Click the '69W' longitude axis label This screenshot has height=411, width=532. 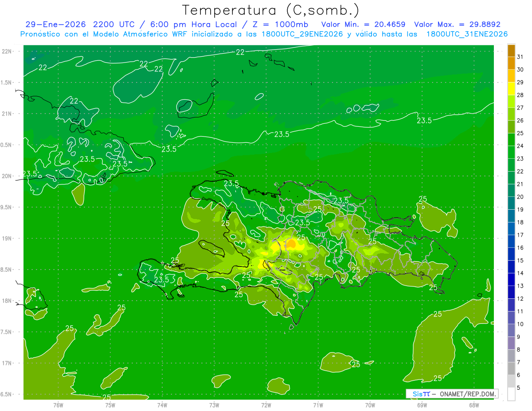pos(422,405)
